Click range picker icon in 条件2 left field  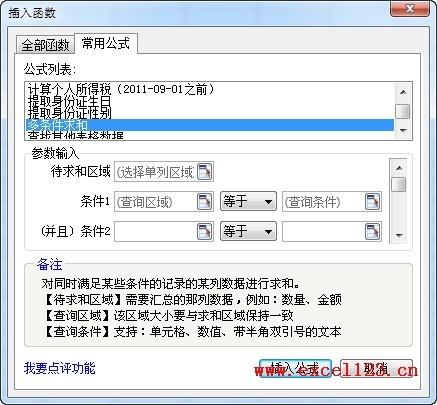[204, 231]
